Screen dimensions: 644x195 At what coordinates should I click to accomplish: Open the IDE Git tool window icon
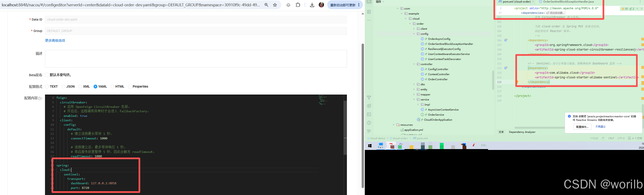(369, 131)
